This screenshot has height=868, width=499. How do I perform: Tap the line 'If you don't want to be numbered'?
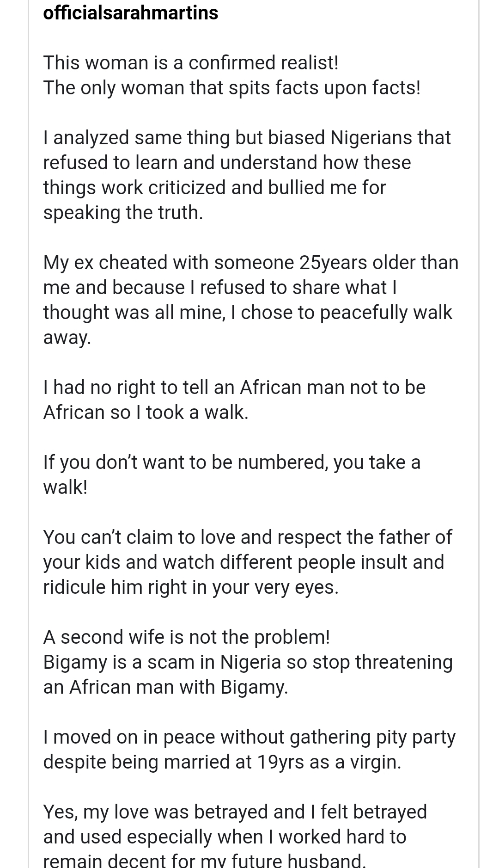[231, 462]
